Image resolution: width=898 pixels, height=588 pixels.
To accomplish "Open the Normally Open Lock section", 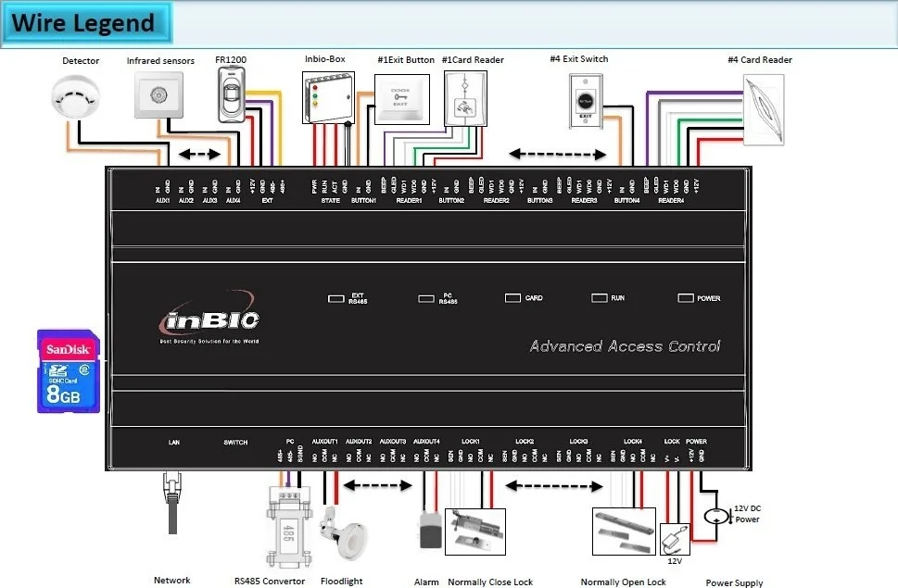I will coord(623,531).
